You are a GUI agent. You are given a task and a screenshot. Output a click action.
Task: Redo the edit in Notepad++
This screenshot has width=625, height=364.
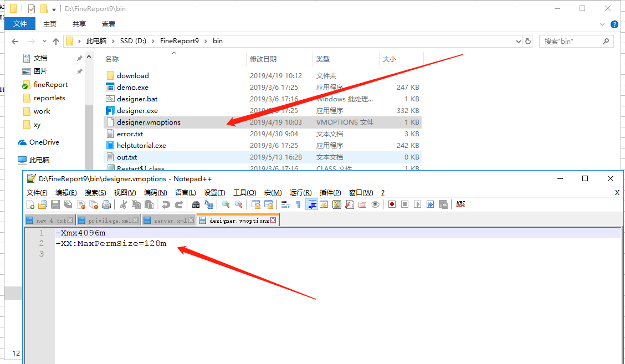(179, 204)
